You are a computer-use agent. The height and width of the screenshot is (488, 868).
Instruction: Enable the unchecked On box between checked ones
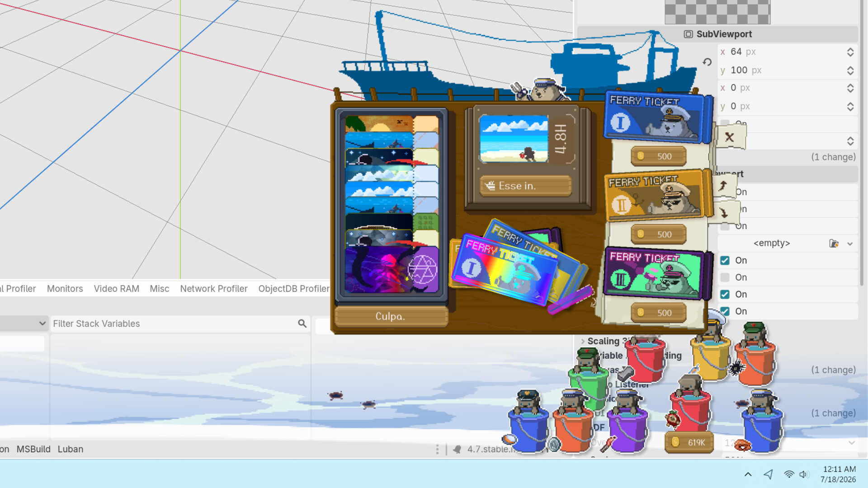[x=725, y=277]
